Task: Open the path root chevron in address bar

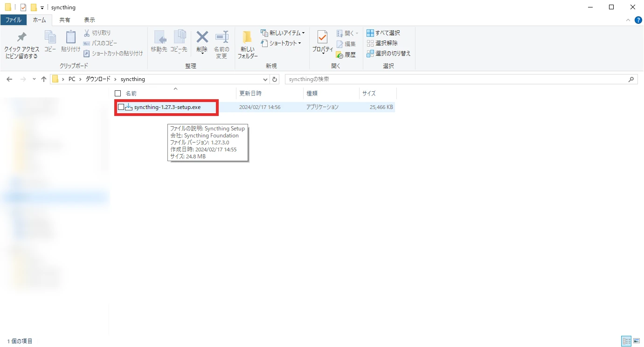Action: 63,79
